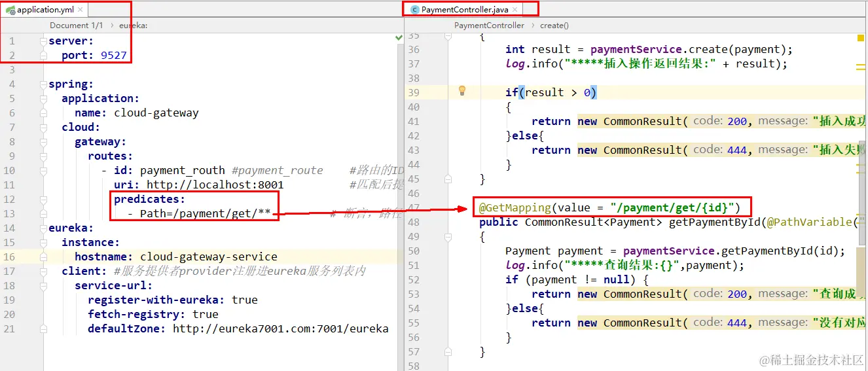Click the fold marker on line 35 in PaymentController
This screenshot has width=868, height=371.
click(x=448, y=37)
